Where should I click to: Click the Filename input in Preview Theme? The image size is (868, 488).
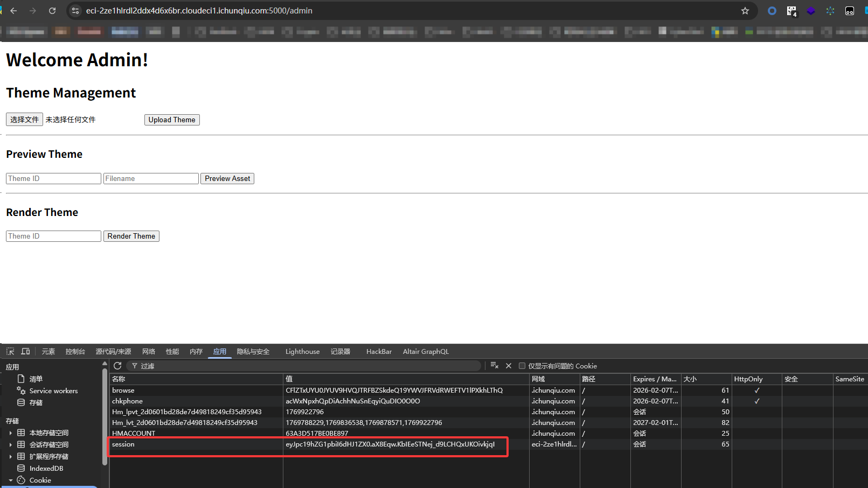click(151, 178)
